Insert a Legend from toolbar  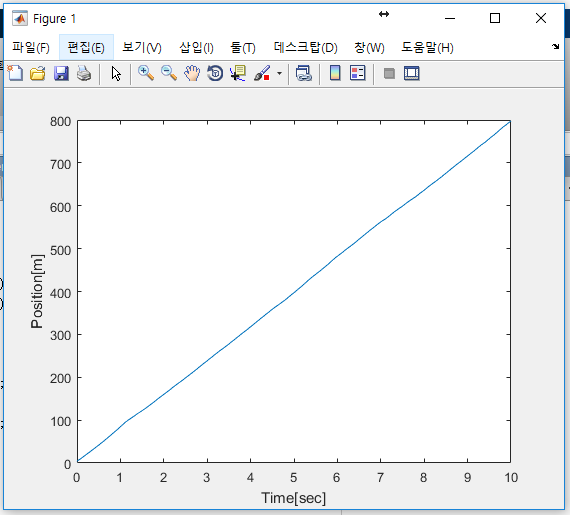(358, 73)
